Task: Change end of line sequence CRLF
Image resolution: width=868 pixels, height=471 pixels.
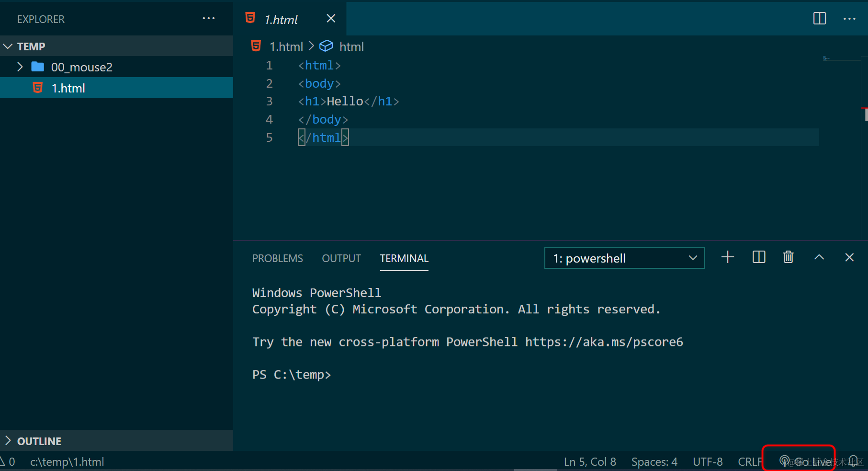Action: pyautogui.click(x=750, y=461)
